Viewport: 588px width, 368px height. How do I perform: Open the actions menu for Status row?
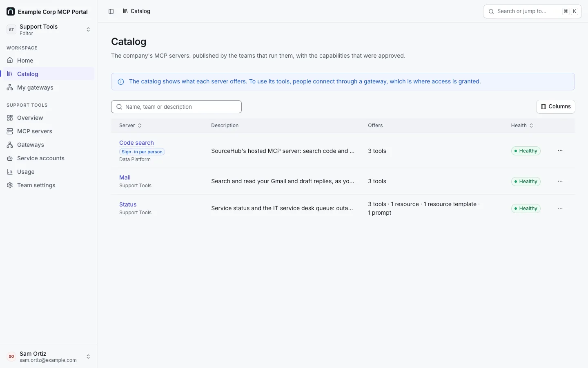click(x=560, y=208)
